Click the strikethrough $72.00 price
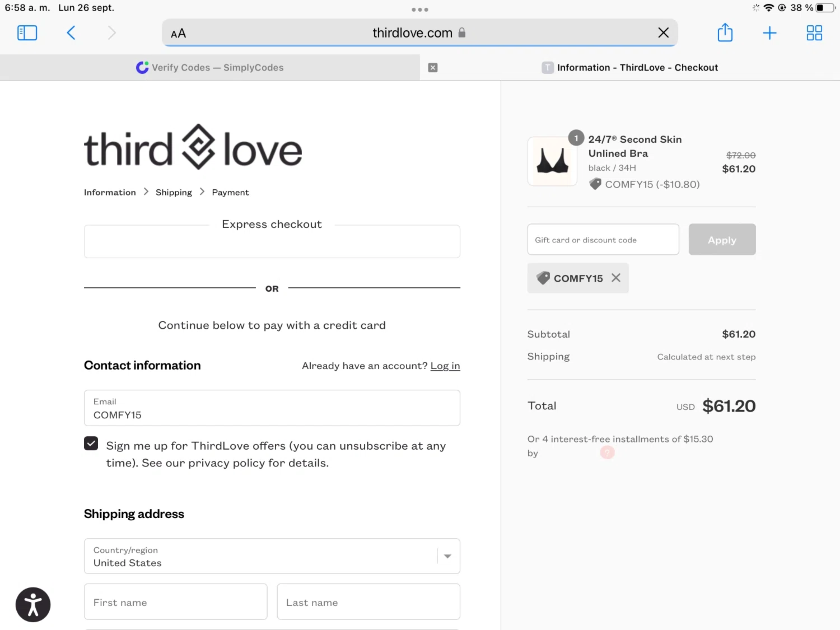The width and height of the screenshot is (840, 630). 741,155
